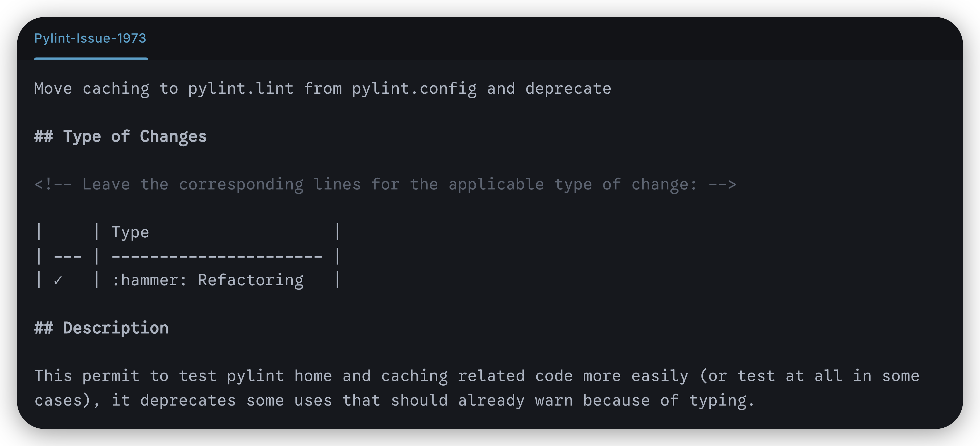Viewport: 980px width, 446px height.
Task: Click the "Type" table header cell
Action: click(x=130, y=232)
